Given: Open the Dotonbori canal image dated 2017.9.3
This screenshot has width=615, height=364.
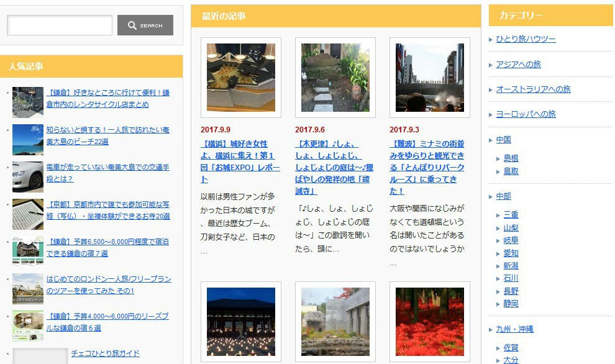Looking at the screenshot, I should coord(430,78).
